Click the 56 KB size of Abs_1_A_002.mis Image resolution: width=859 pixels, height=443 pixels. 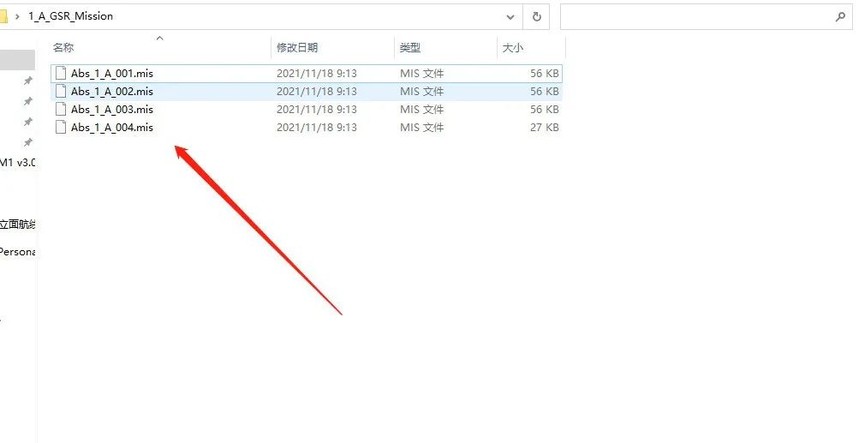[x=545, y=91]
